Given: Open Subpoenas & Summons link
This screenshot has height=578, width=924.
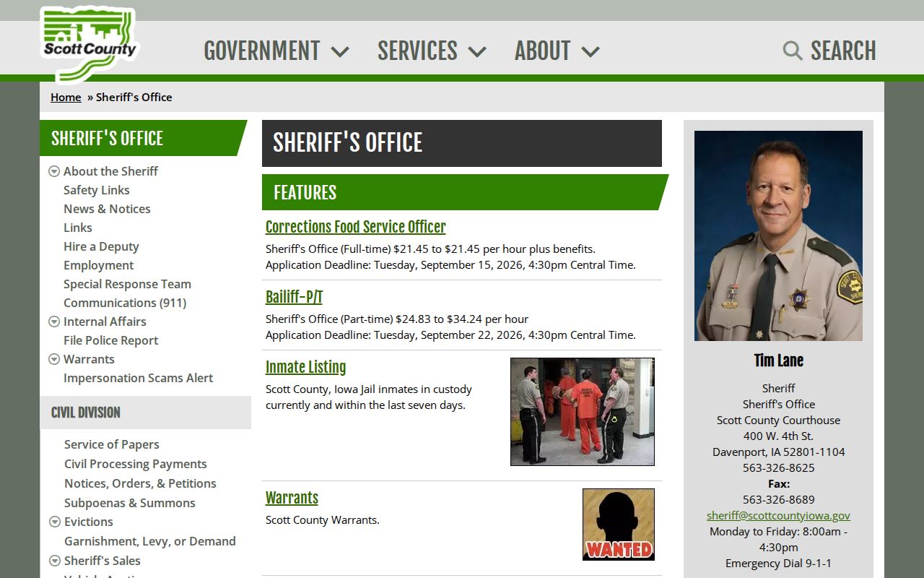Looking at the screenshot, I should [x=130, y=503].
